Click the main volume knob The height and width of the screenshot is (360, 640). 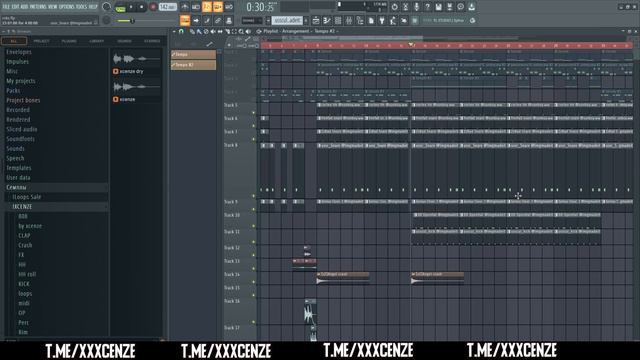(x=106, y=7)
